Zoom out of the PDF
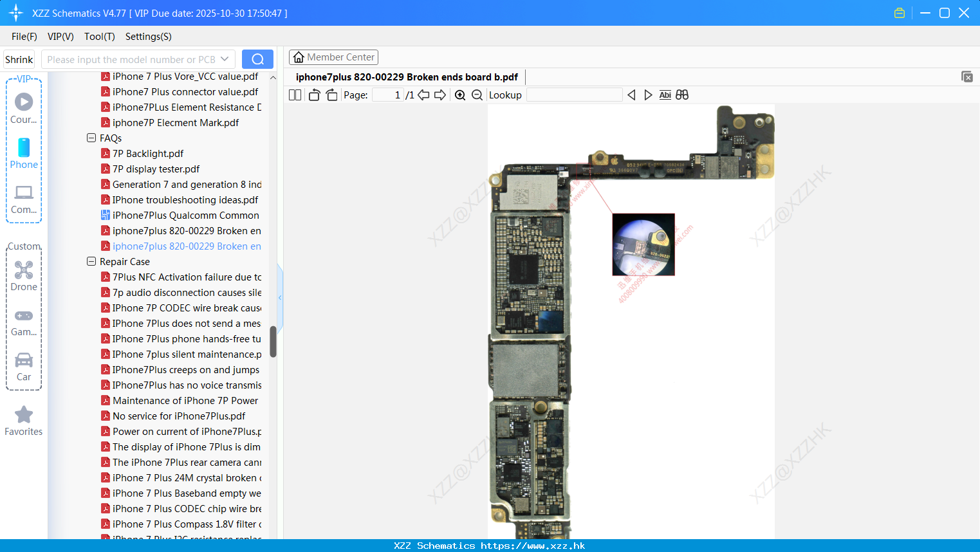 click(477, 95)
